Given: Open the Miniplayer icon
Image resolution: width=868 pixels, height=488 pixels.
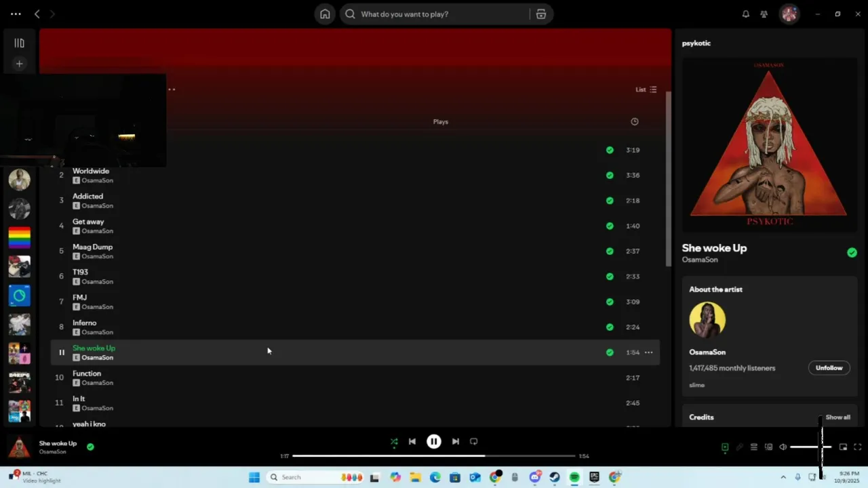Looking at the screenshot, I should tap(843, 447).
